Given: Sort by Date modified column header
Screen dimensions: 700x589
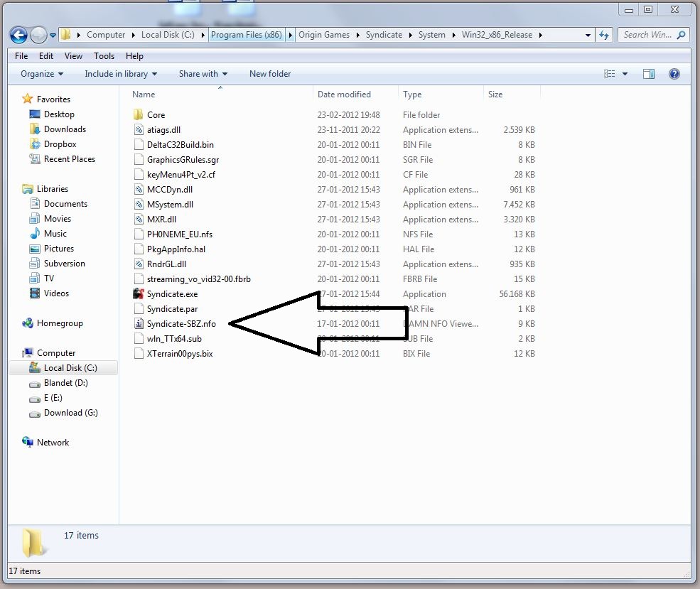Looking at the screenshot, I should pos(344,94).
